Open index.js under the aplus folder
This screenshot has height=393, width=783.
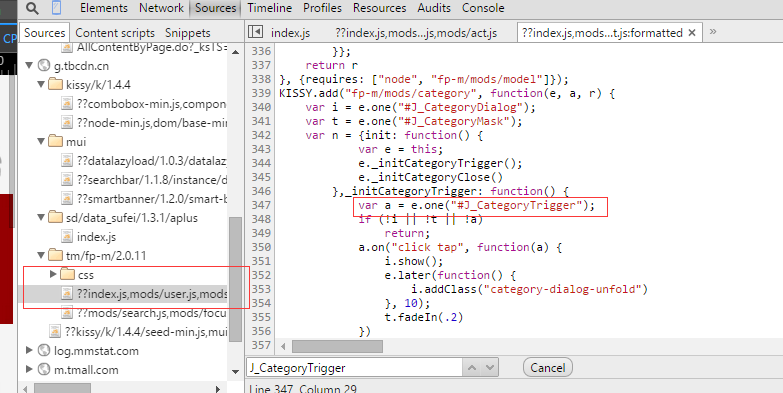[x=96, y=237]
